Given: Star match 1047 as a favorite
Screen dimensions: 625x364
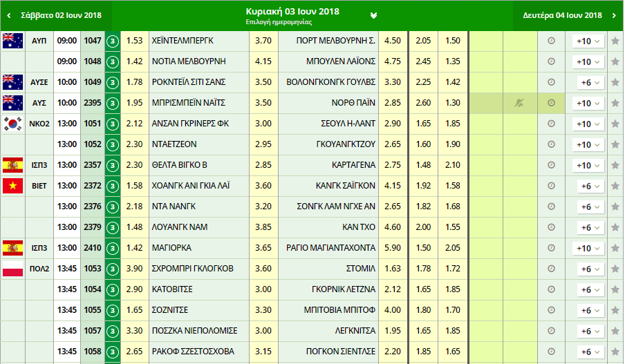Looking at the screenshot, I should pyautogui.click(x=615, y=41).
